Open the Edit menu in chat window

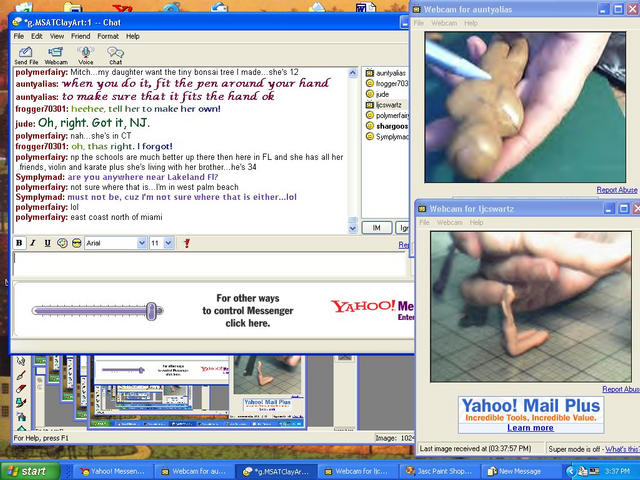(x=37, y=36)
